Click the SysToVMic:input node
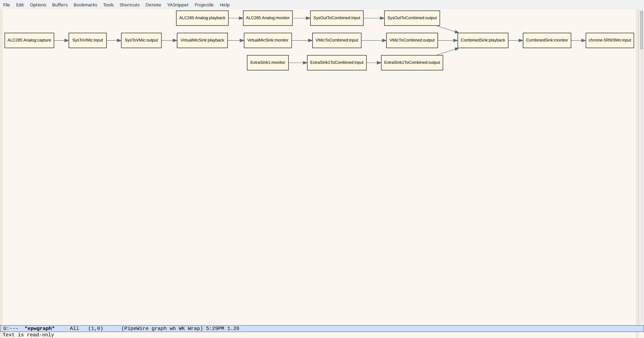This screenshot has height=338, width=644. [x=87, y=40]
